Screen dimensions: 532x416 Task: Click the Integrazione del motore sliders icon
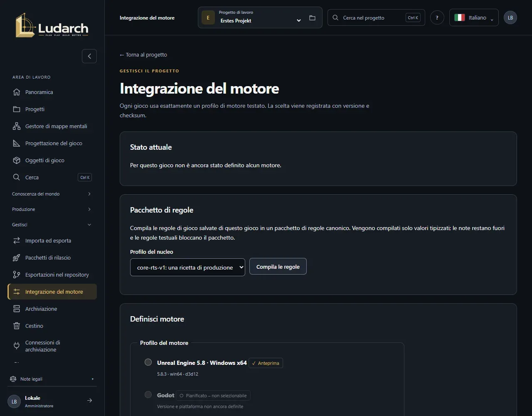pos(17,292)
